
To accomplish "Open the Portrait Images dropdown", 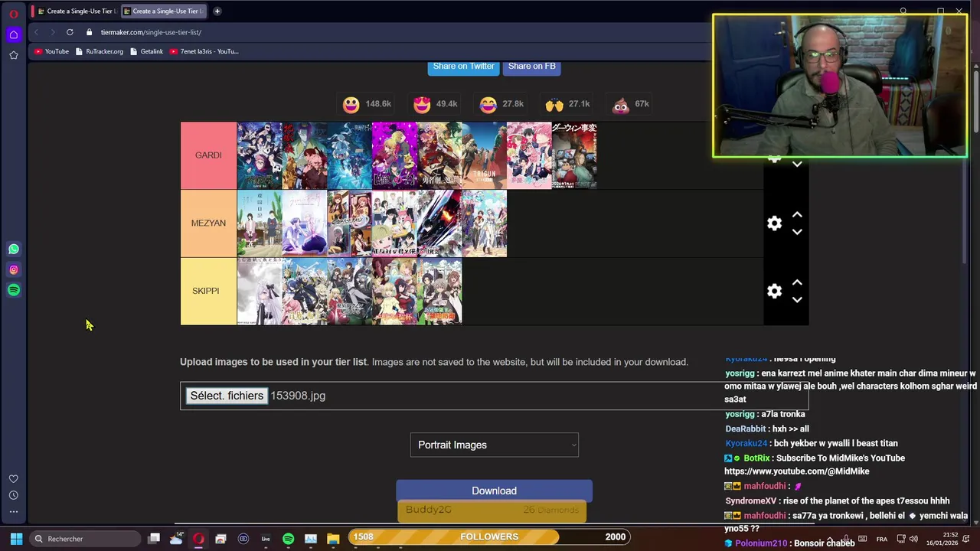I will 495,445.
